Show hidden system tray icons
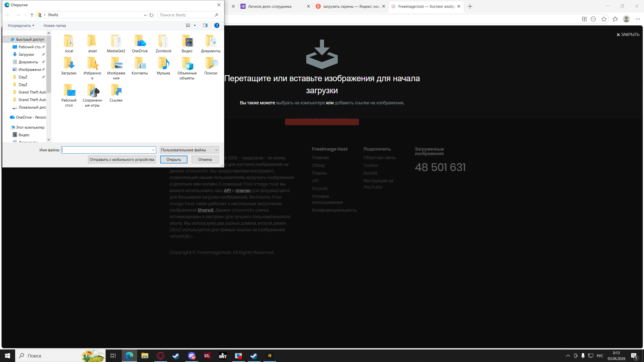 pos(568,356)
